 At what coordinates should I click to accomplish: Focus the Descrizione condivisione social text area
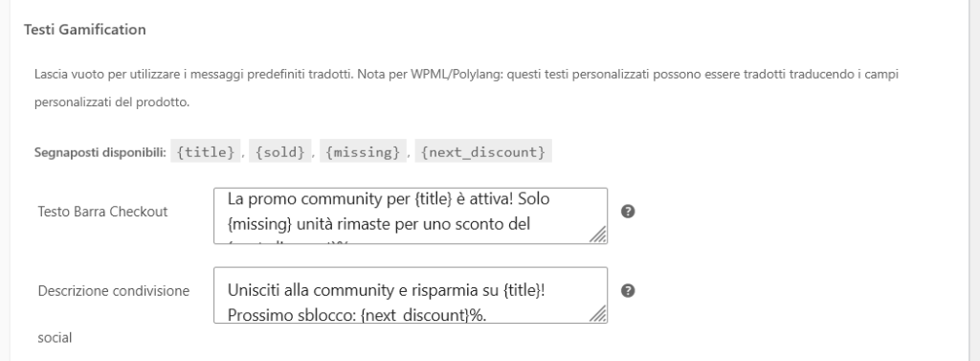[x=410, y=295]
